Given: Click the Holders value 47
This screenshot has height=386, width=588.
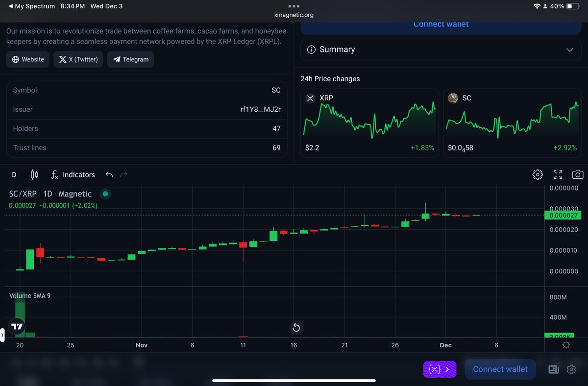Looking at the screenshot, I should 276,128.
